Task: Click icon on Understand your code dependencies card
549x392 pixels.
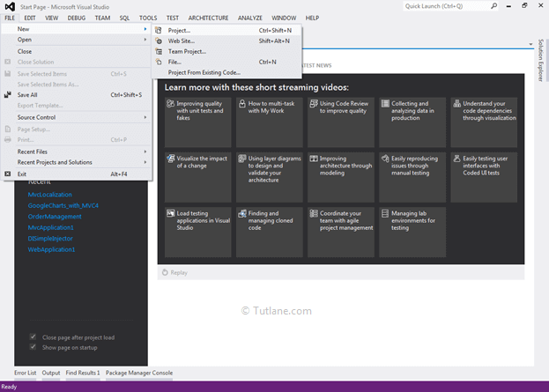Action: 457,104
